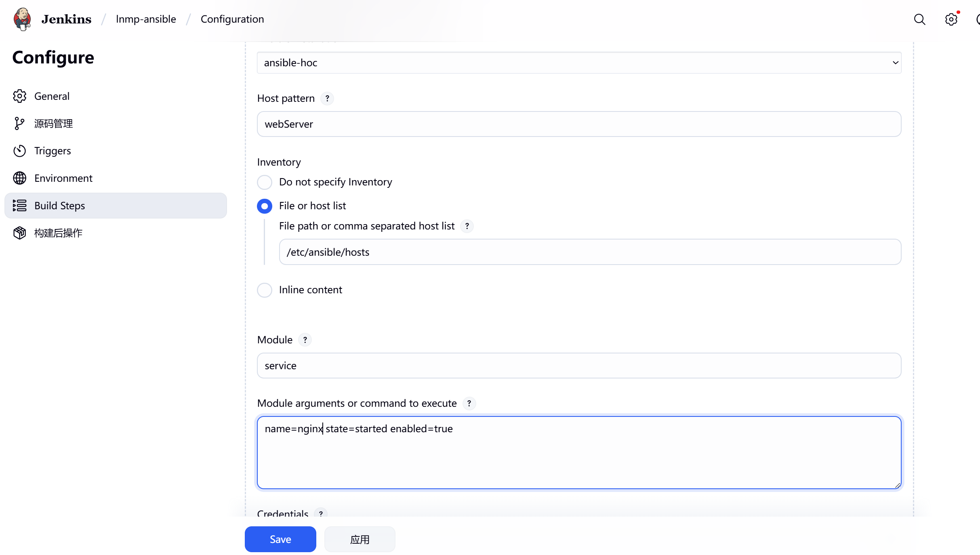Go to General section in sidebar

coord(52,96)
